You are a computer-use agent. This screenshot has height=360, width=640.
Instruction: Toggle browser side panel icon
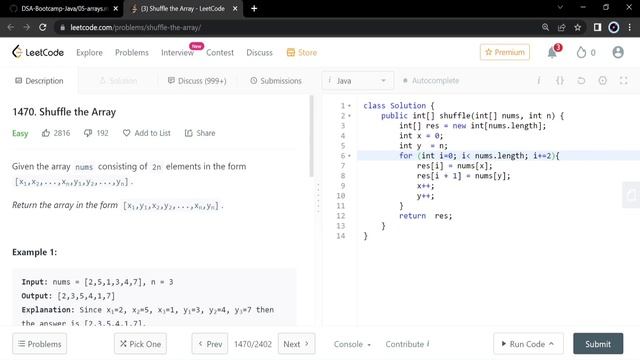597,27
